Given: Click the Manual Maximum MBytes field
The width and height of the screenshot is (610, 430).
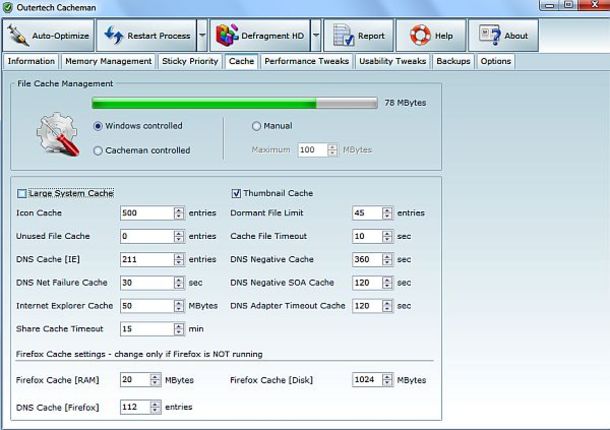Looking at the screenshot, I should click(x=313, y=150).
